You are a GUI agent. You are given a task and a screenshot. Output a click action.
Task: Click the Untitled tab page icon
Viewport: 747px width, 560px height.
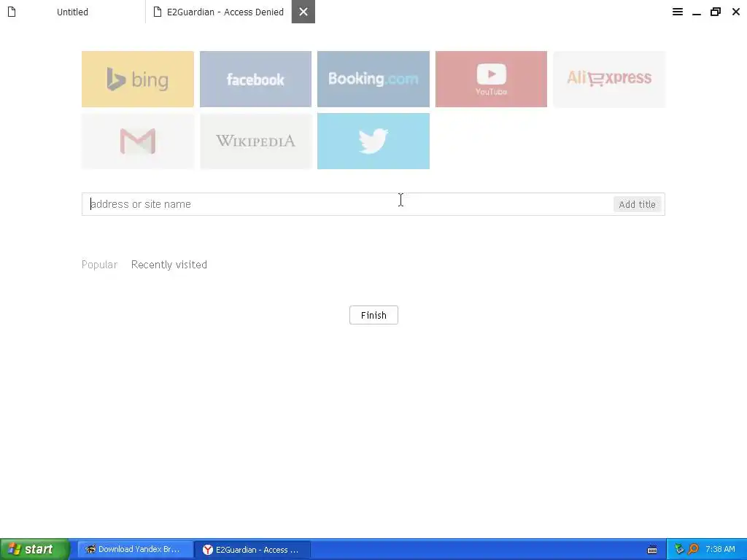pyautogui.click(x=12, y=12)
